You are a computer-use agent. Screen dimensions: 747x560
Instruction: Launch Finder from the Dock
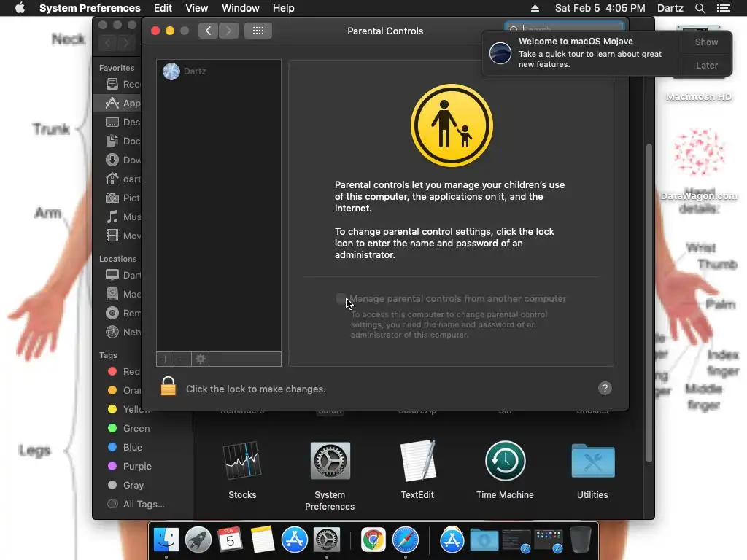tap(166, 540)
